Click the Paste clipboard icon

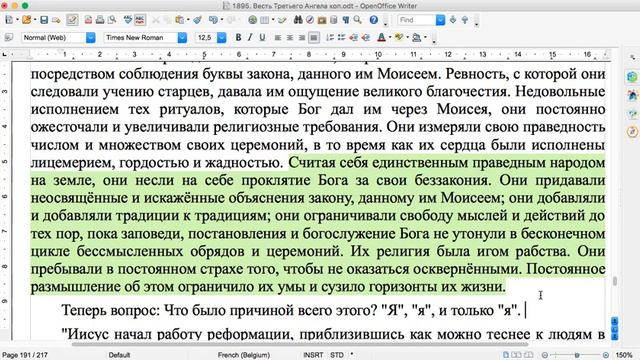pos(179,20)
